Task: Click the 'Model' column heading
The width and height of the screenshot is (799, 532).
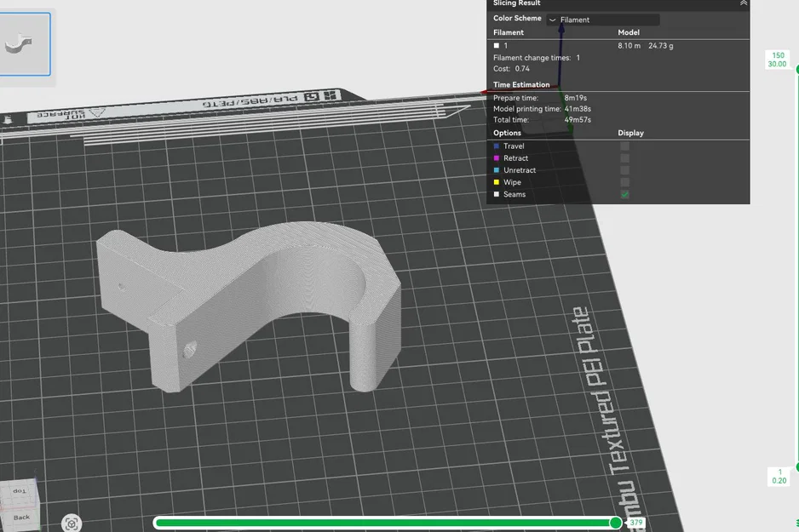Action: point(629,32)
